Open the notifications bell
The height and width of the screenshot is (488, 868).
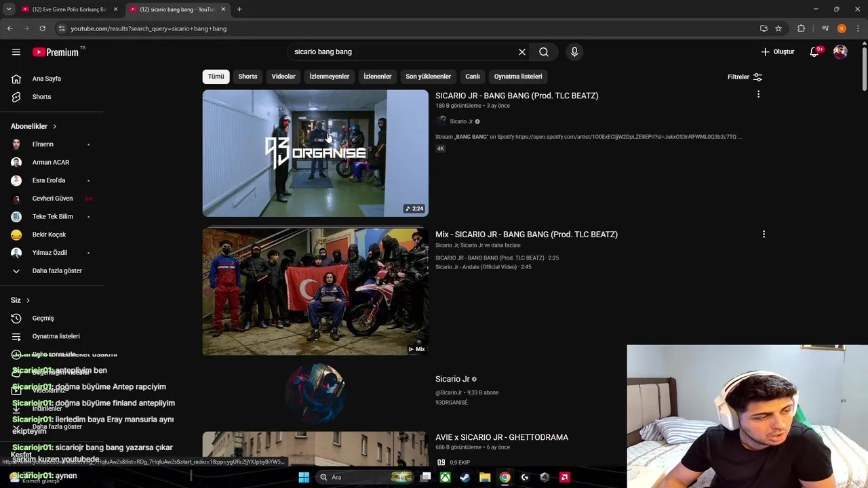pyautogui.click(x=815, y=52)
